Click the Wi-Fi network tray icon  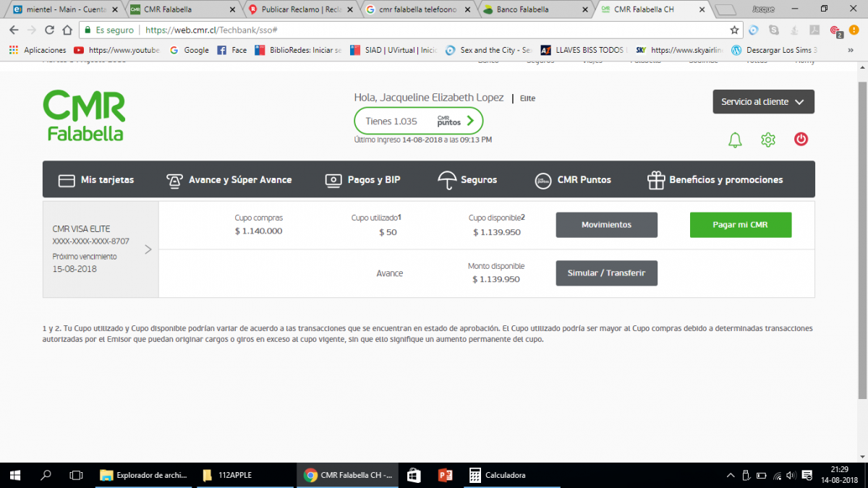click(778, 475)
